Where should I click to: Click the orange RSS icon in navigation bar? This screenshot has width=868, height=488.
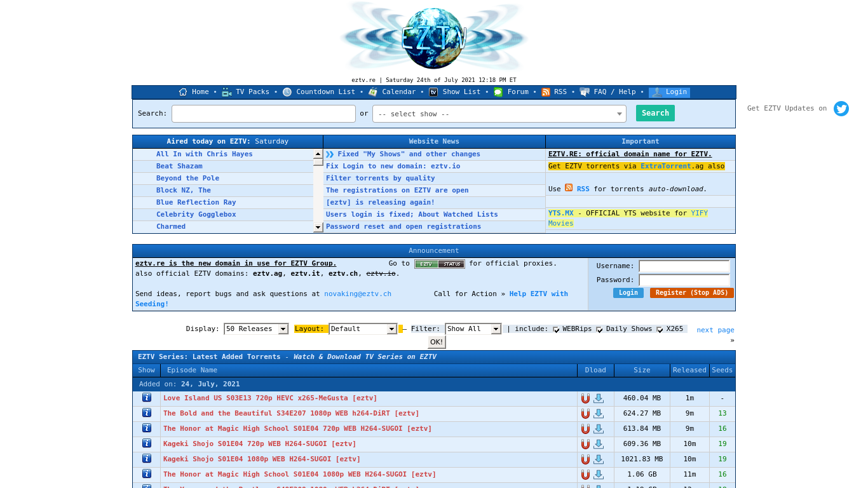(546, 92)
